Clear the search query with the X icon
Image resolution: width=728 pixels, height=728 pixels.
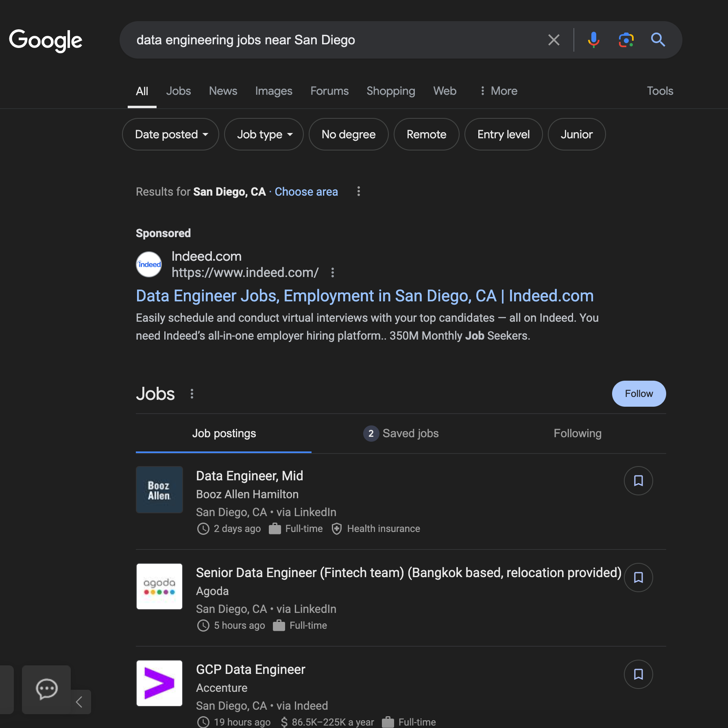(554, 40)
